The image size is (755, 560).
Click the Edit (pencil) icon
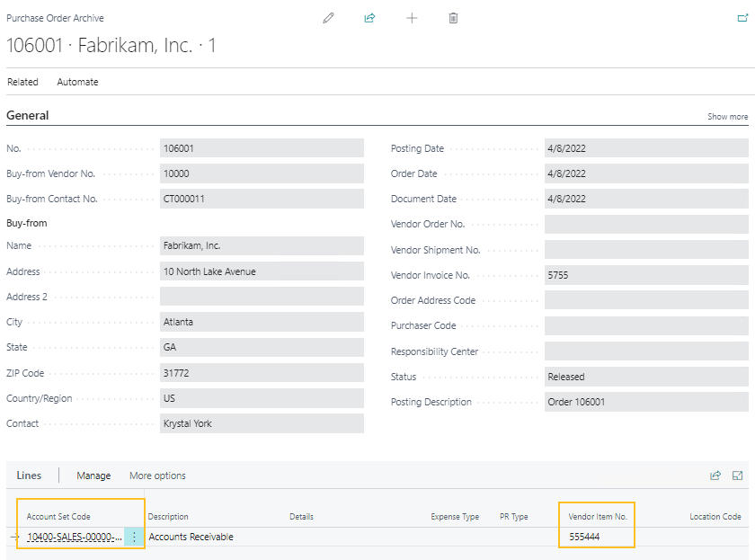328,17
